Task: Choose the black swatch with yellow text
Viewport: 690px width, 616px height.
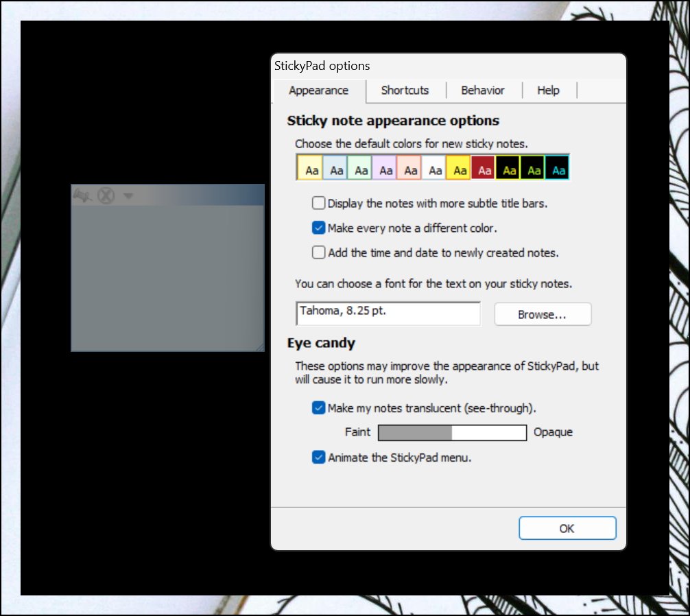Action: pyautogui.click(x=508, y=167)
